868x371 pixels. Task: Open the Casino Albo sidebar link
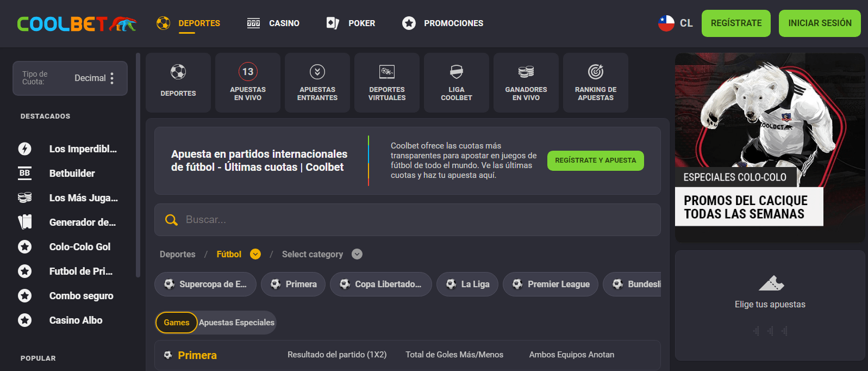coord(76,320)
